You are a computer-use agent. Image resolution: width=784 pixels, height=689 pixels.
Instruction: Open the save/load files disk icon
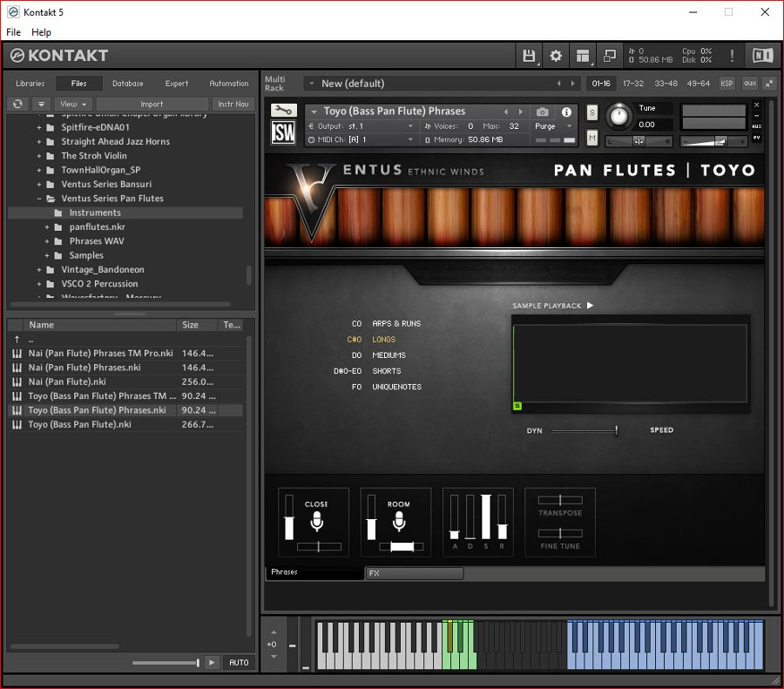[529, 56]
